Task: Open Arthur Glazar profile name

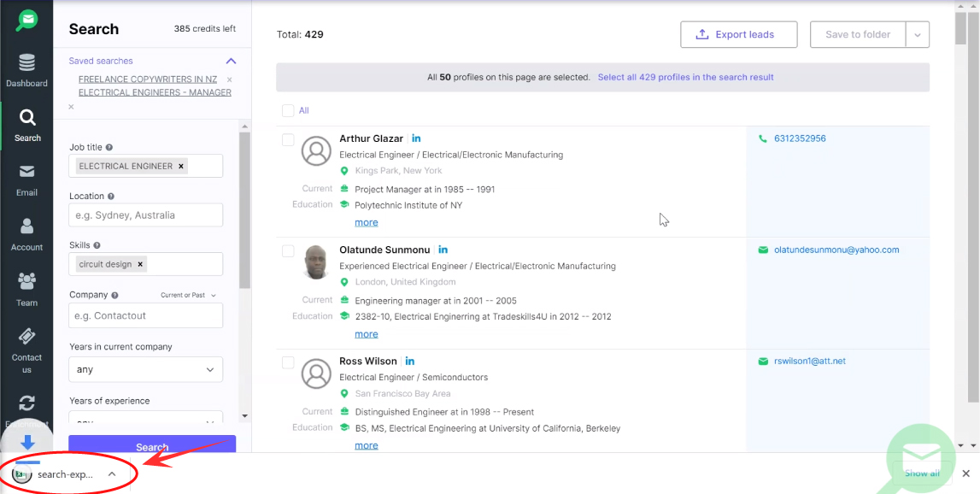Action: pos(372,138)
